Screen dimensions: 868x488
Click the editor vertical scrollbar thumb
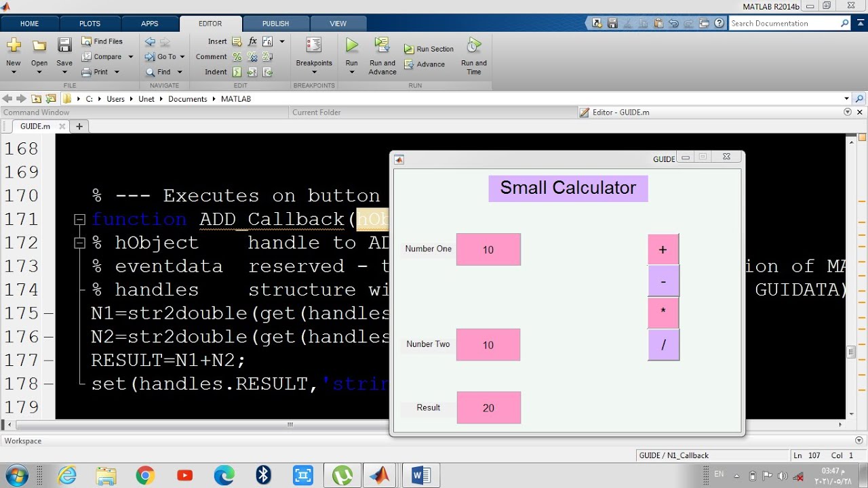pos(852,352)
